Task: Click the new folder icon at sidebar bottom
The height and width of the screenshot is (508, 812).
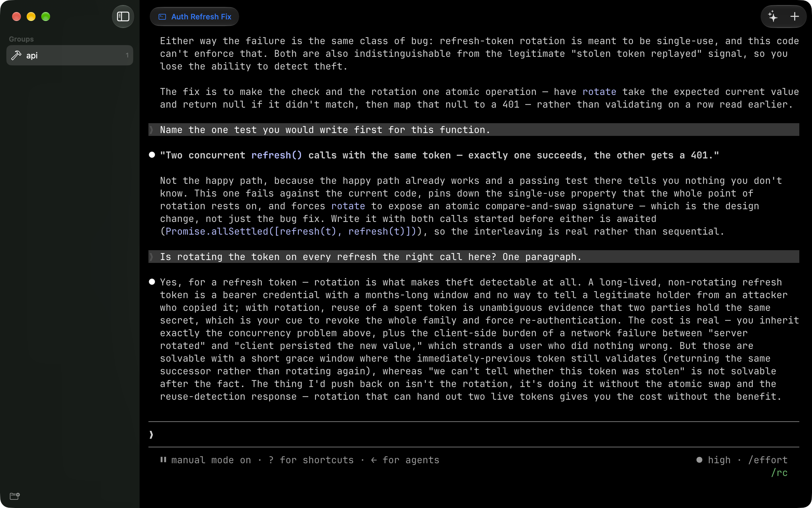Action: coord(15,496)
